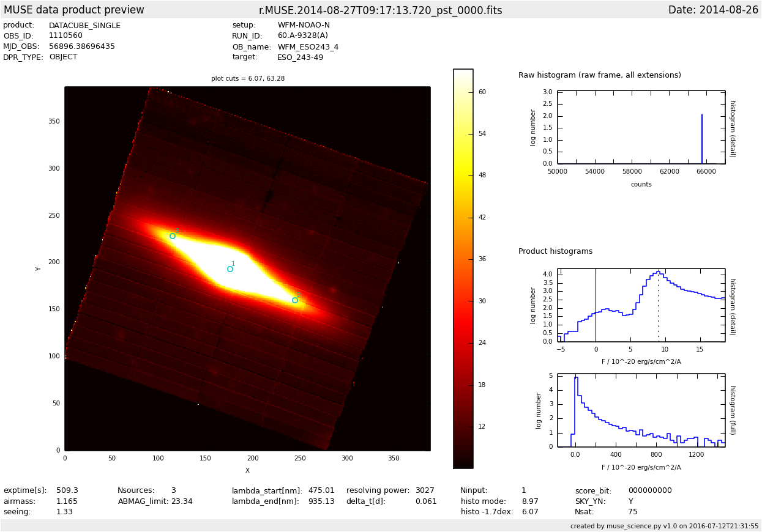The height and width of the screenshot is (532, 762).
Task: Select the exptime value '509.3'
Action: tap(67, 491)
